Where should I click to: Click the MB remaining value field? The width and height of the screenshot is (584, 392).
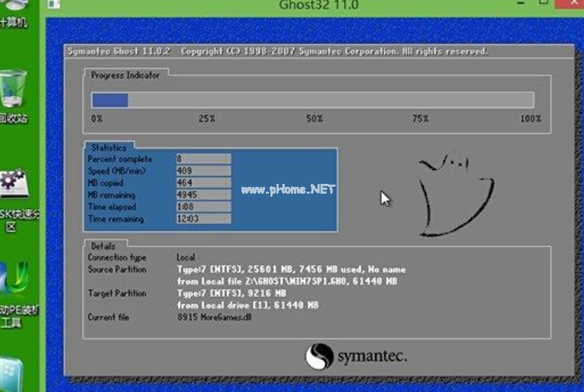[202, 195]
